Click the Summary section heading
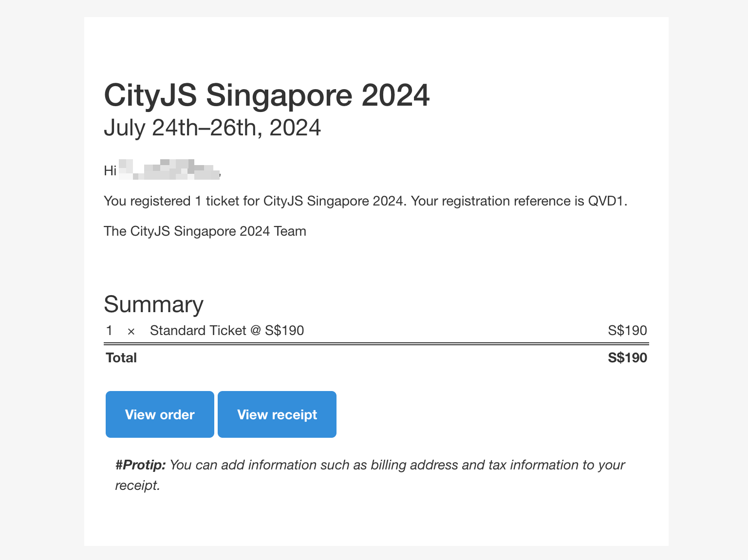This screenshot has height=560, width=748. [153, 304]
